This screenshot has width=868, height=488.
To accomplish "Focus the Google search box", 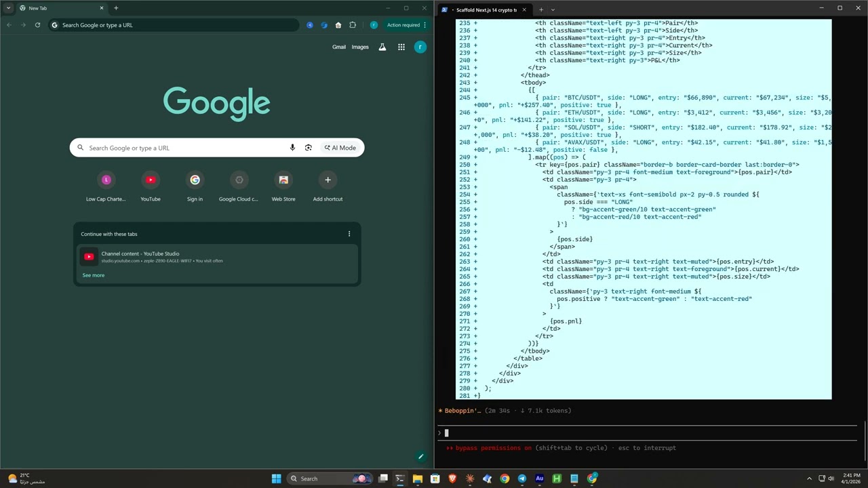I will (217, 148).
